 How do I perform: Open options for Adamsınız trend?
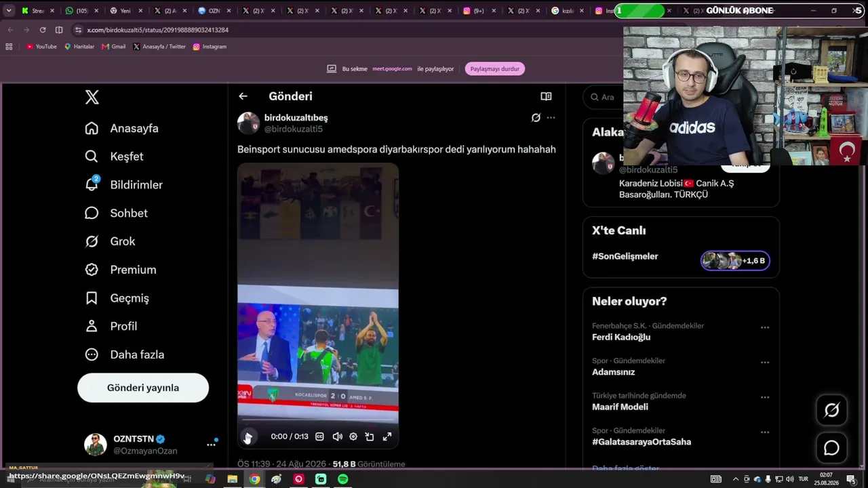[765, 363]
